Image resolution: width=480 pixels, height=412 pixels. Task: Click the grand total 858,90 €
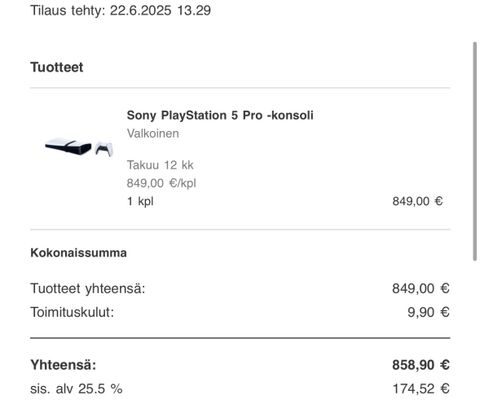[x=421, y=365]
